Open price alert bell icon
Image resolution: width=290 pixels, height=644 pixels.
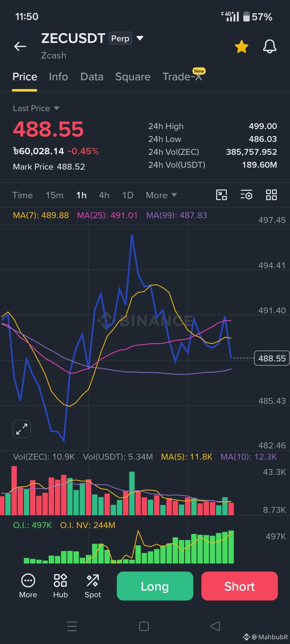(270, 46)
